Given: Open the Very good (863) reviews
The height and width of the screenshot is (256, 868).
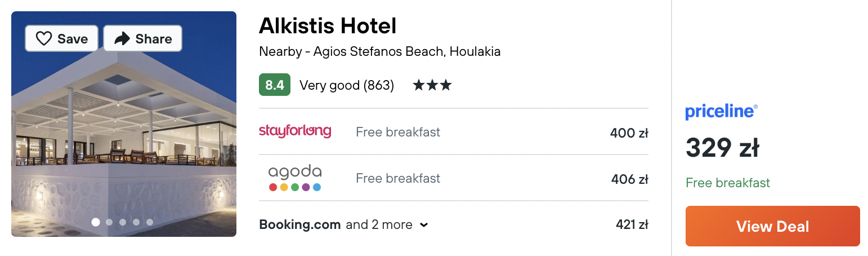Looking at the screenshot, I should click(346, 85).
